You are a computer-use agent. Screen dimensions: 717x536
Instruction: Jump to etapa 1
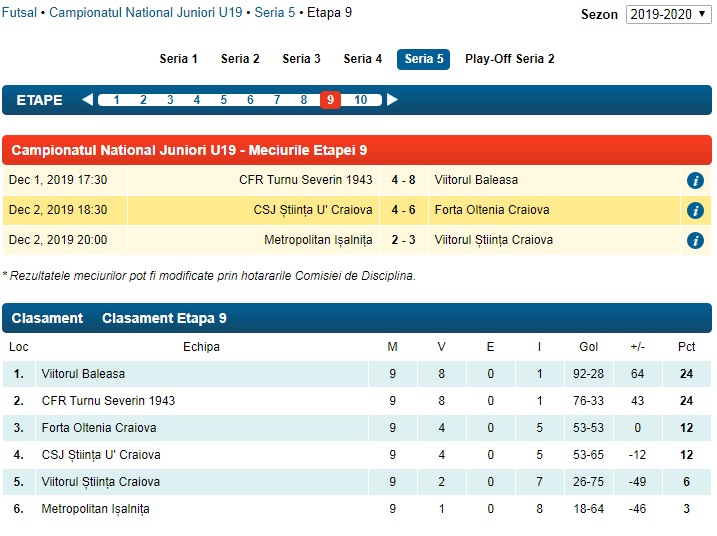click(x=116, y=100)
